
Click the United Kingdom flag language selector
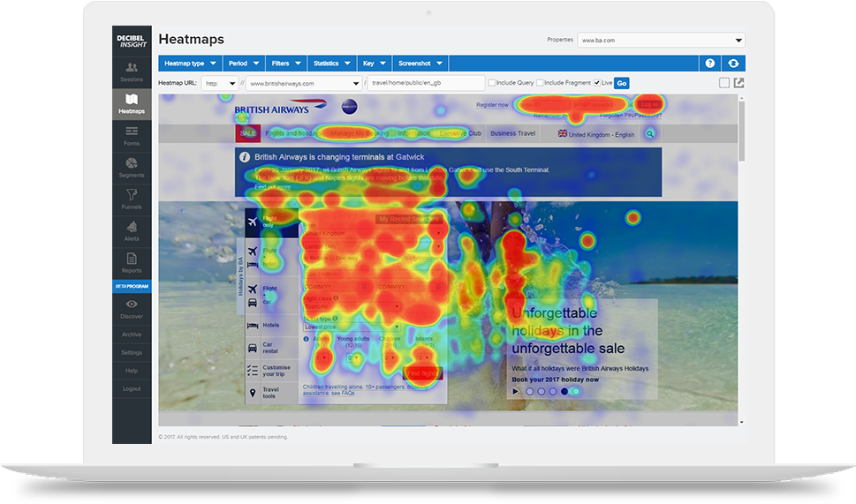596,133
